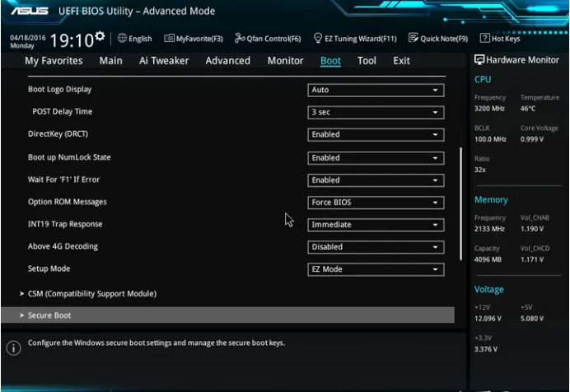This screenshot has width=570, height=392.
Task: Click the BCLK value 100.0 MHz
Action: click(x=490, y=139)
